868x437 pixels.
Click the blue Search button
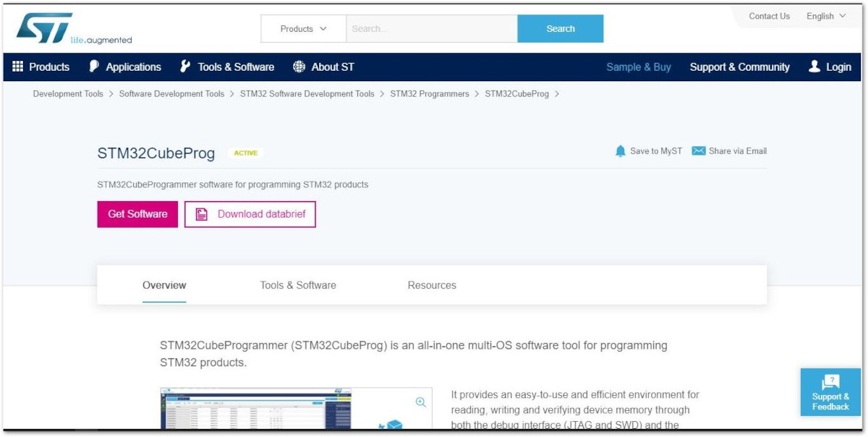tap(561, 29)
